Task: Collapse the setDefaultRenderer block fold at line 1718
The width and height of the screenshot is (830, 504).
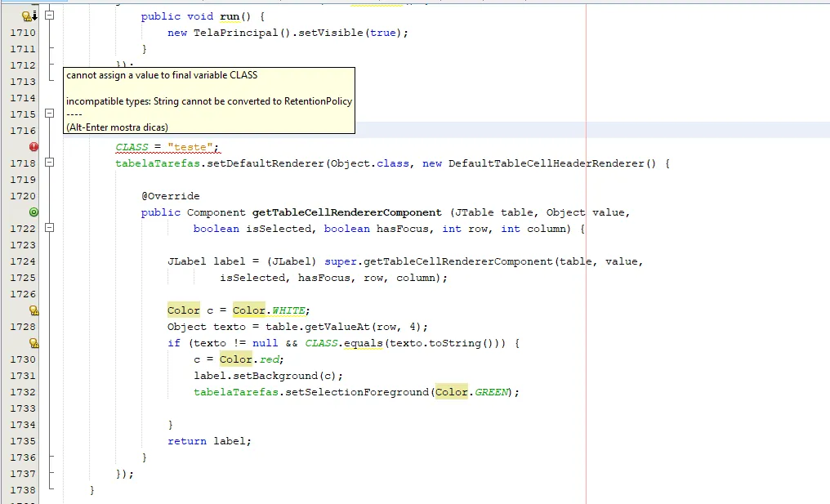Action: (x=49, y=163)
